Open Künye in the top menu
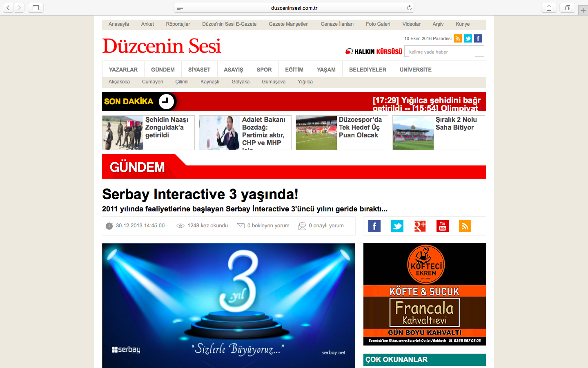Viewport: 588px width, 368px height. coord(463,24)
